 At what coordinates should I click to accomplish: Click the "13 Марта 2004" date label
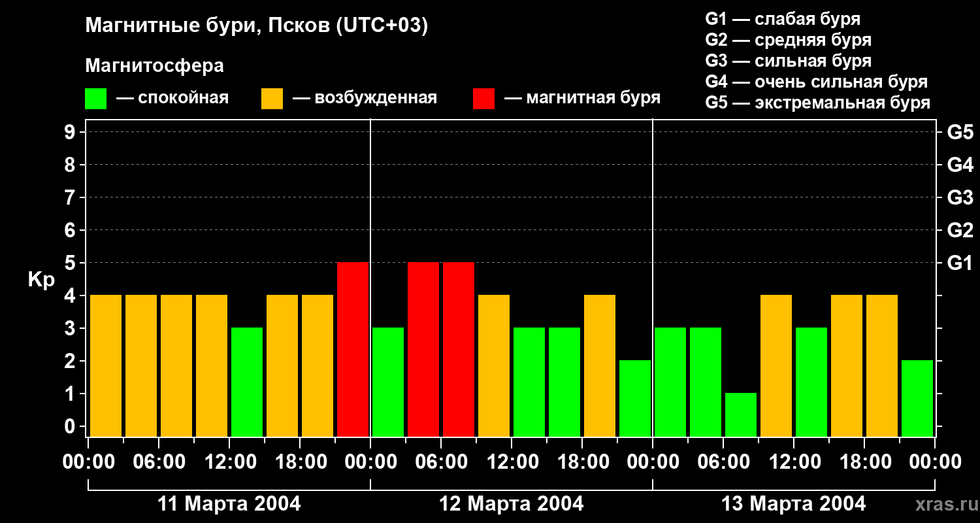pyautogui.click(x=794, y=504)
